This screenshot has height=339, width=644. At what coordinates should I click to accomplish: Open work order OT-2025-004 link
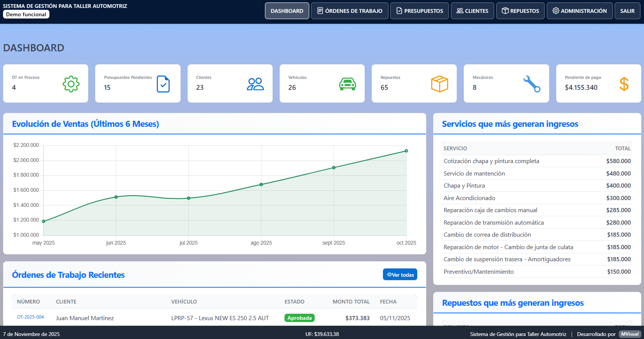click(x=30, y=317)
